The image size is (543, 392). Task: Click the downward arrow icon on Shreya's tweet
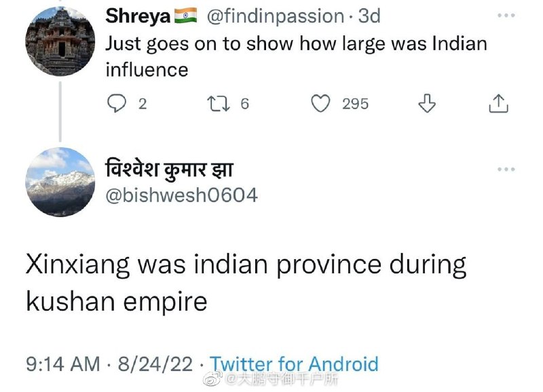426,103
